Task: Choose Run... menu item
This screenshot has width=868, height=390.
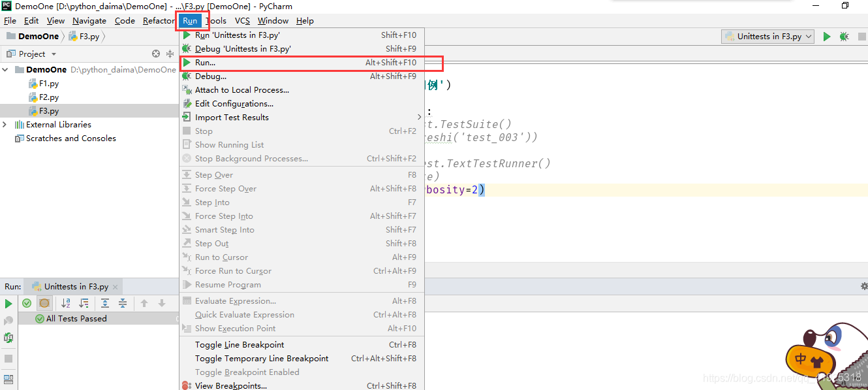Action: tap(302, 63)
